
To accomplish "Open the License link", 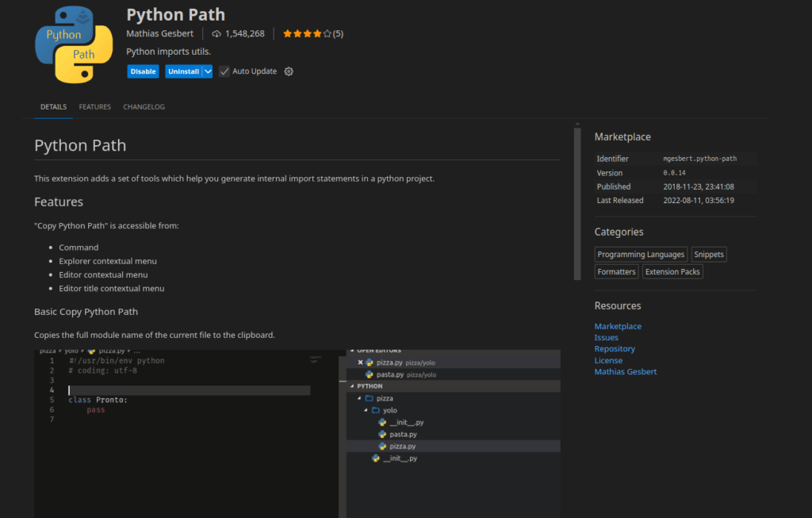I will coord(608,360).
